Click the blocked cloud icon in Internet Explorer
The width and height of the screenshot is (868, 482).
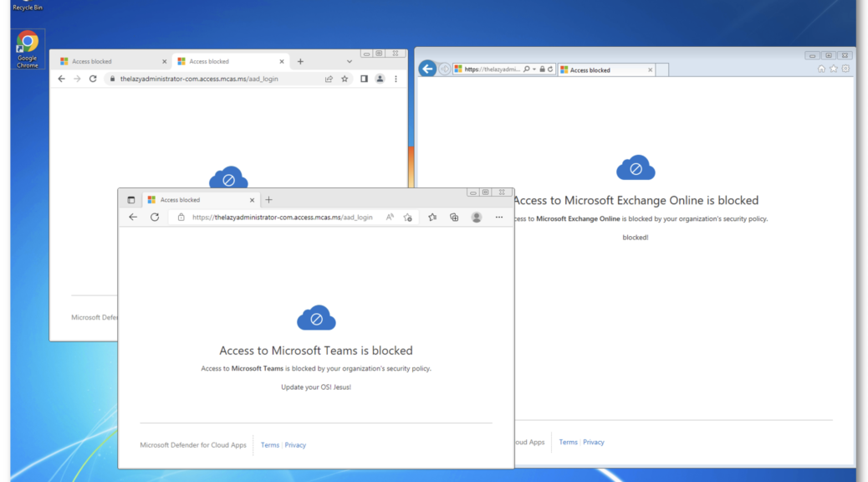tap(636, 167)
